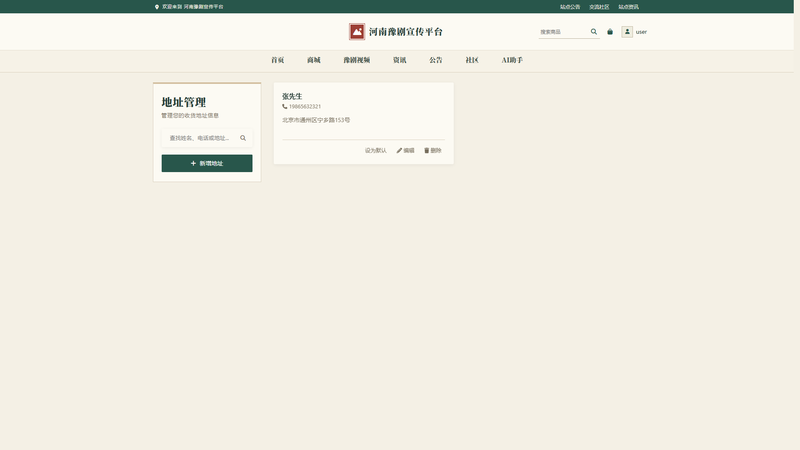Click the 河南豫剧宣传平台 site title
Image resolution: width=800 pixels, height=450 pixels.
(x=406, y=32)
